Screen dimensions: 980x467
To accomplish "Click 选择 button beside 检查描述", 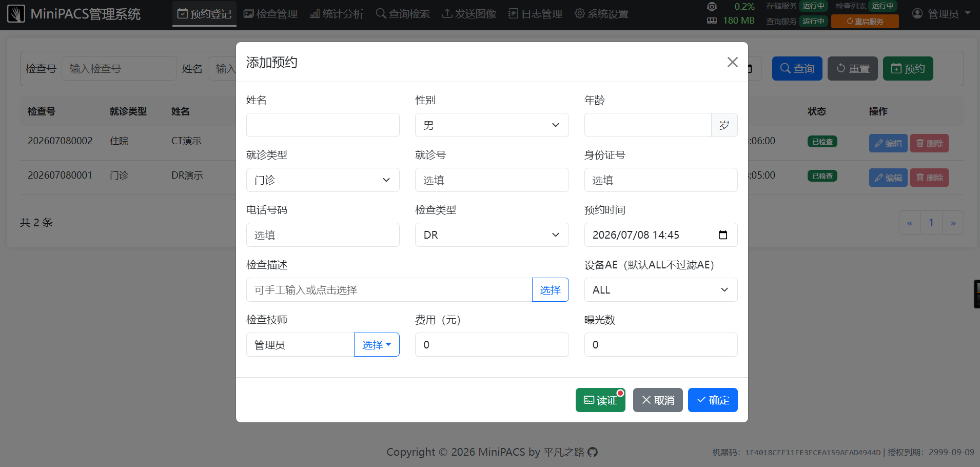I will [551, 289].
